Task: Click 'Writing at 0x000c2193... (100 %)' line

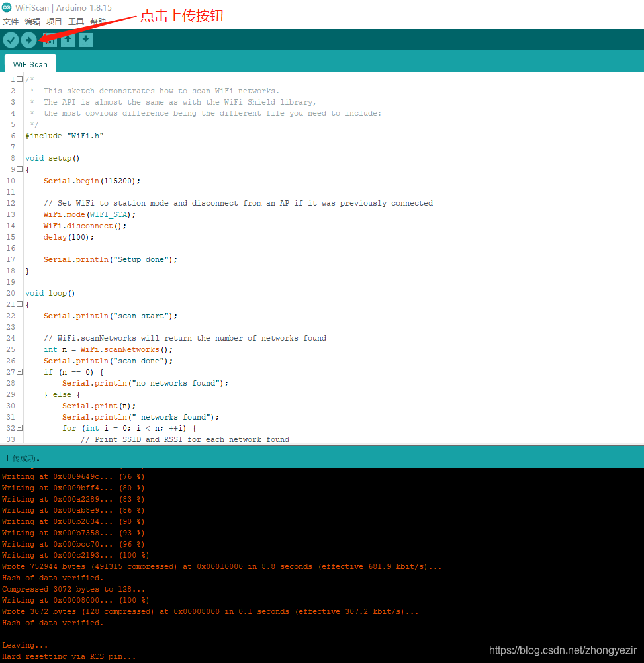Action: [75, 555]
